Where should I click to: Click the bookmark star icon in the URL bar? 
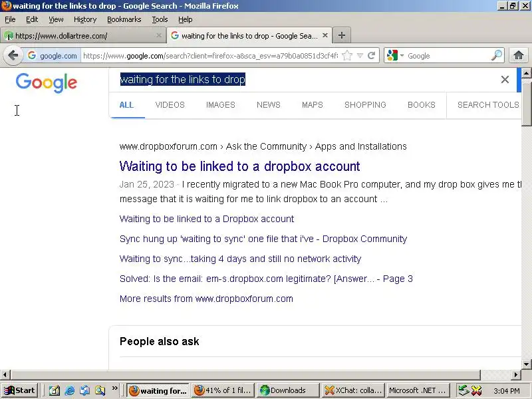point(347,55)
